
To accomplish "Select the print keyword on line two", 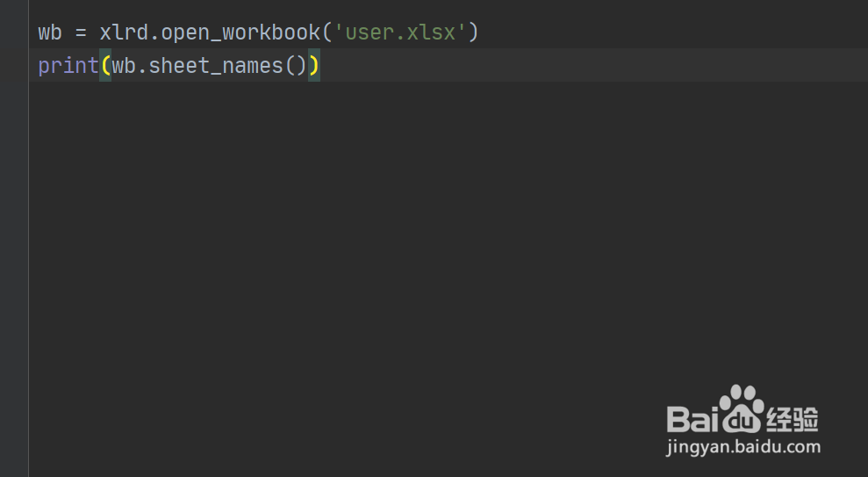I will [x=68, y=66].
